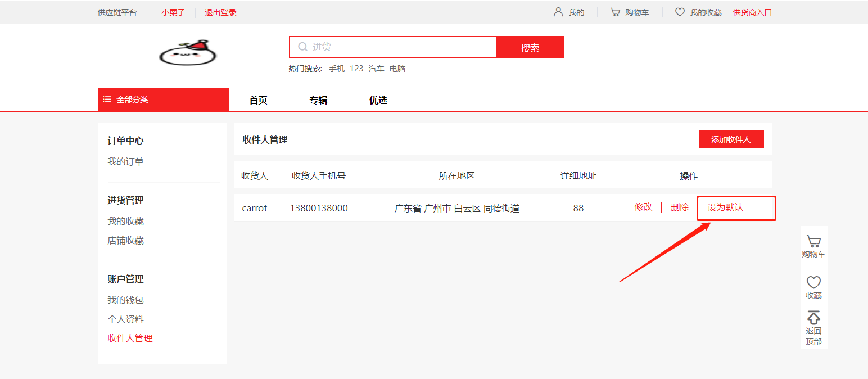Delete carrot's address with 删除

[679, 207]
